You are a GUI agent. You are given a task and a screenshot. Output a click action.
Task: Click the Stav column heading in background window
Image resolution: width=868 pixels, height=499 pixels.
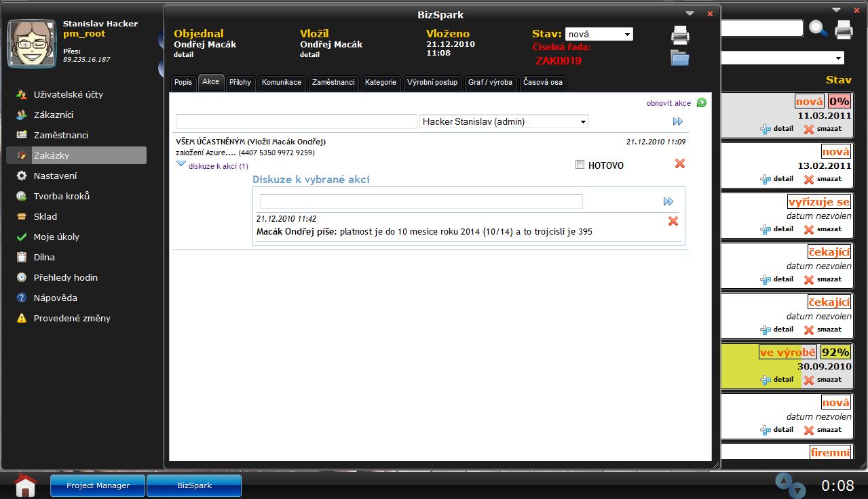pyautogui.click(x=839, y=80)
